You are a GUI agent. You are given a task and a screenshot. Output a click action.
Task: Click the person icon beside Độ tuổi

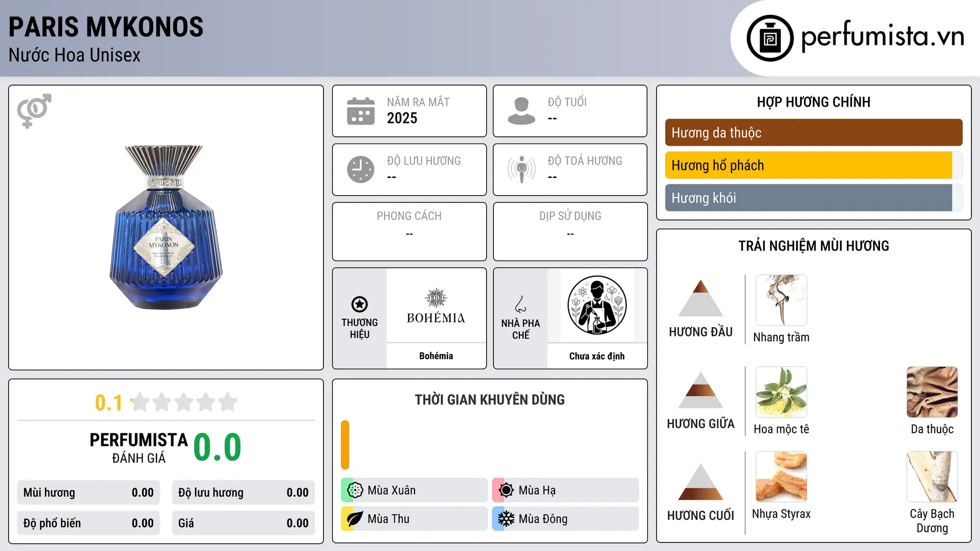[x=522, y=111]
